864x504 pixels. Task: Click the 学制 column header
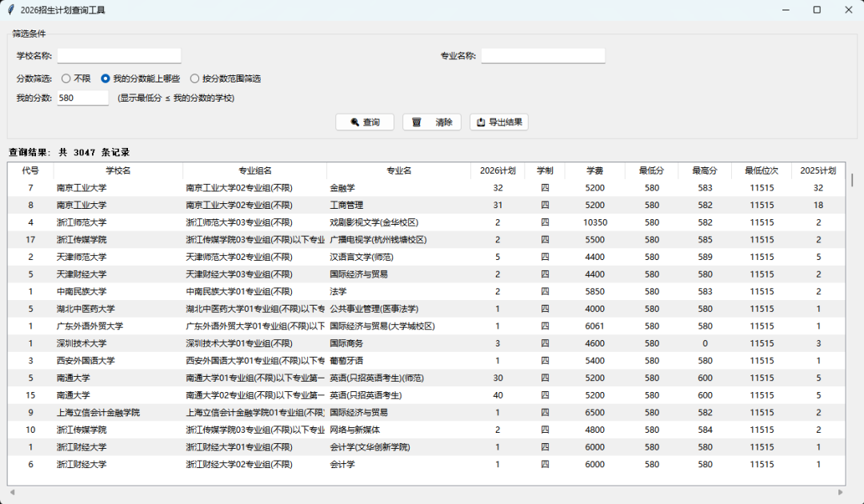pyautogui.click(x=545, y=170)
